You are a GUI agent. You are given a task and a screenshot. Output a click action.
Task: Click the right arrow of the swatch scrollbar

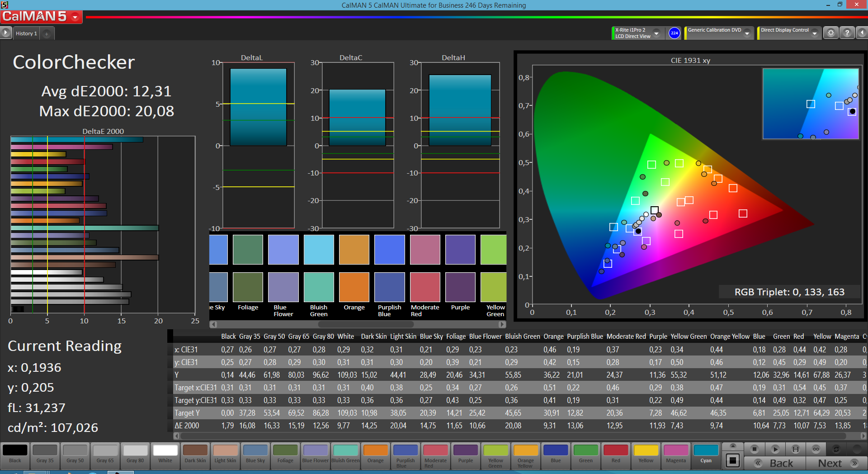tap(502, 324)
